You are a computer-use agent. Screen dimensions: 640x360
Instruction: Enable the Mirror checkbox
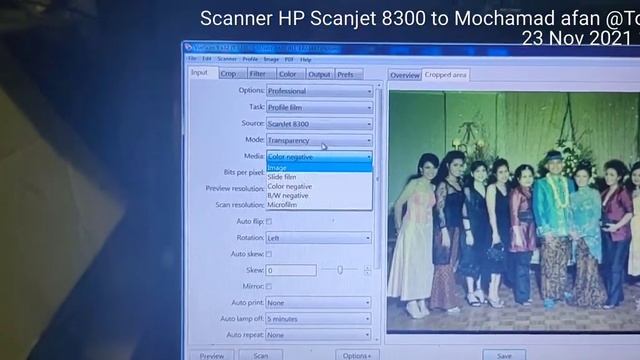(x=269, y=287)
